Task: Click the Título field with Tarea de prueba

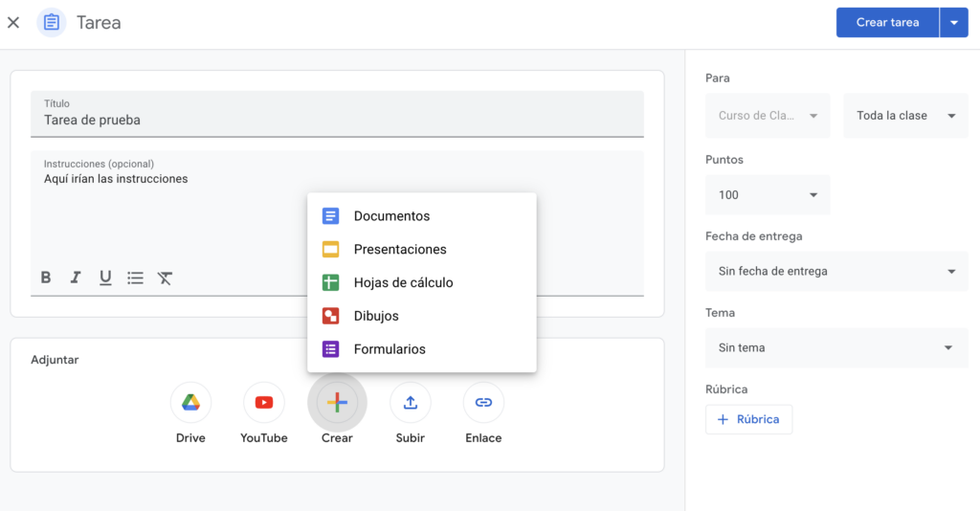Action: (337, 114)
